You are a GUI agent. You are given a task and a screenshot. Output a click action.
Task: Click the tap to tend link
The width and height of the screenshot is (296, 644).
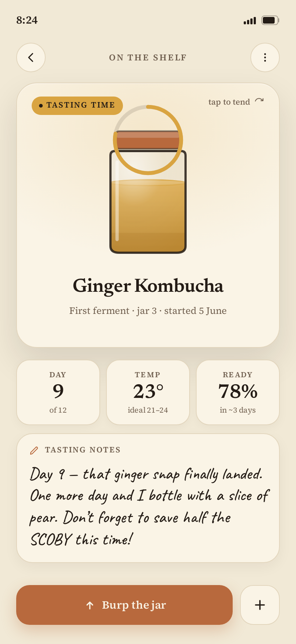coord(229,102)
